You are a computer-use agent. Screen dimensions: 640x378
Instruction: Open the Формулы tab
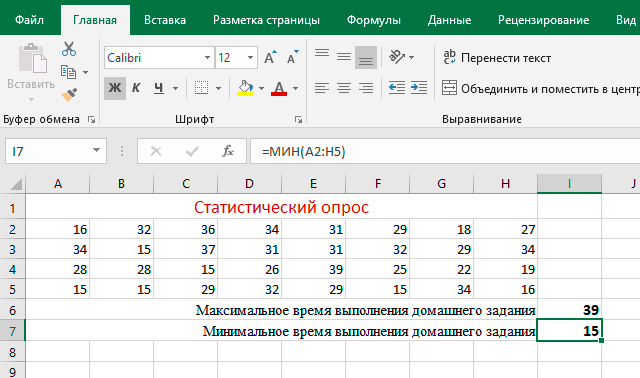[374, 20]
